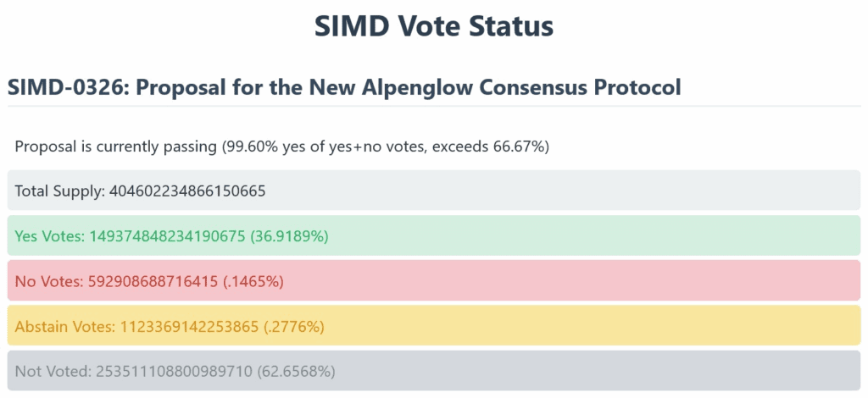
Task: Click the 'Proposal is currently passing' text
Action: 116,146
